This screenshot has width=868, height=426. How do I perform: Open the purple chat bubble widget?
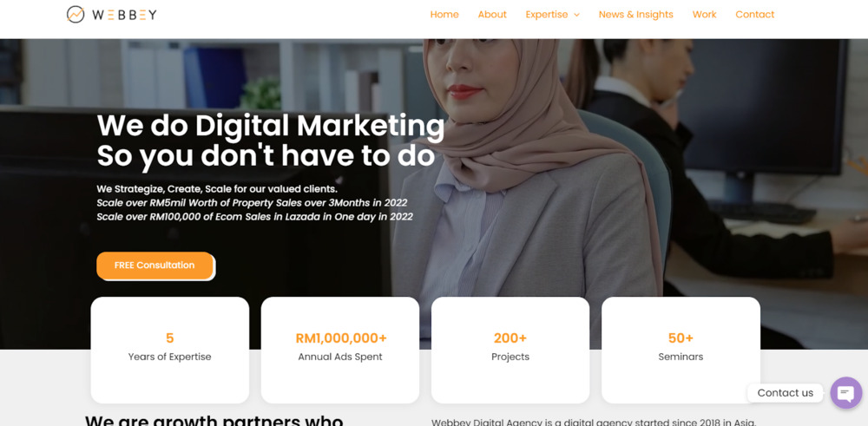[x=845, y=393]
